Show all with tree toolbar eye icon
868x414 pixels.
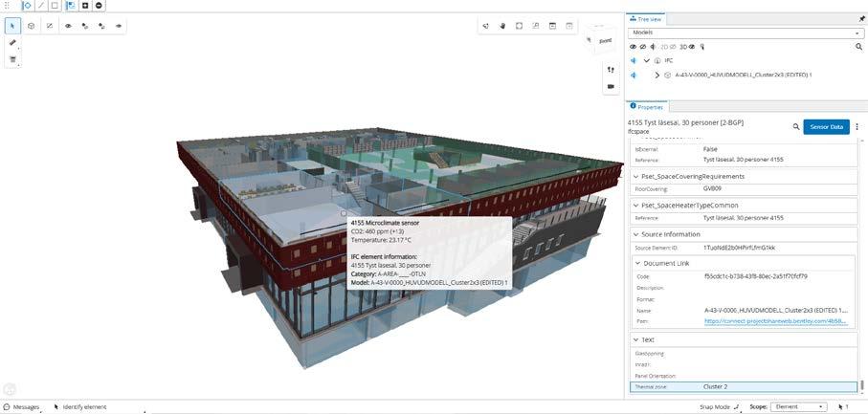(x=634, y=47)
